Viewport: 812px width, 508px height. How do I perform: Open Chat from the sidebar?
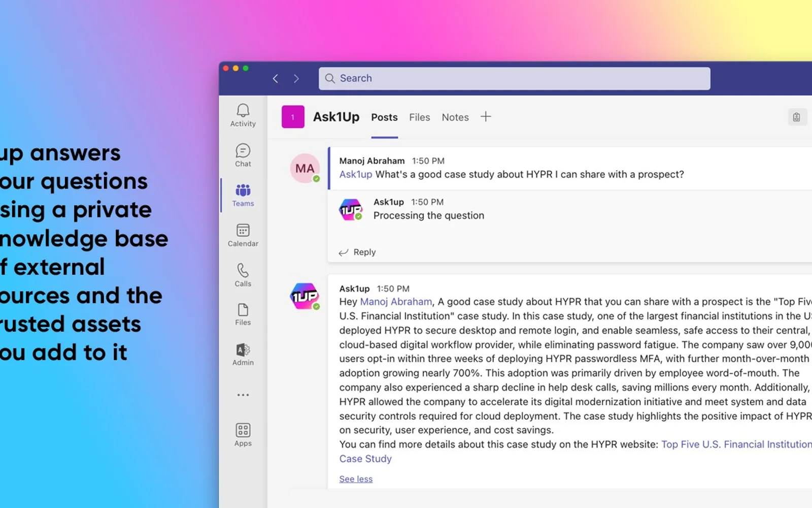coord(243,155)
